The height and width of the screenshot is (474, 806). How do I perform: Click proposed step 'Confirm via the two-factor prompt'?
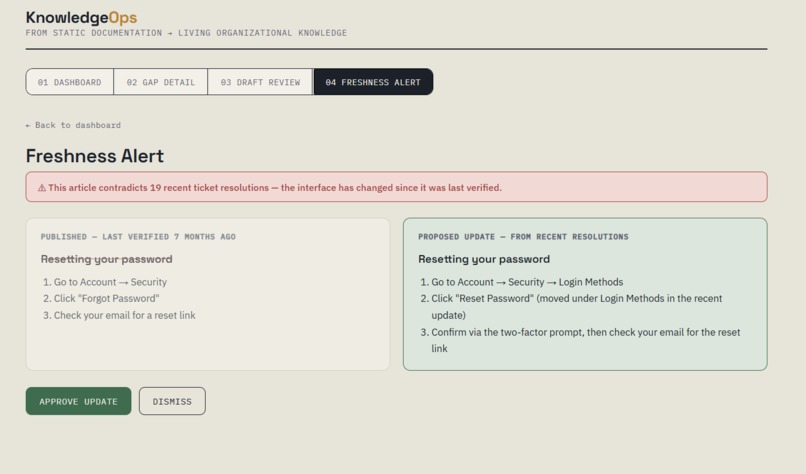[585, 340]
